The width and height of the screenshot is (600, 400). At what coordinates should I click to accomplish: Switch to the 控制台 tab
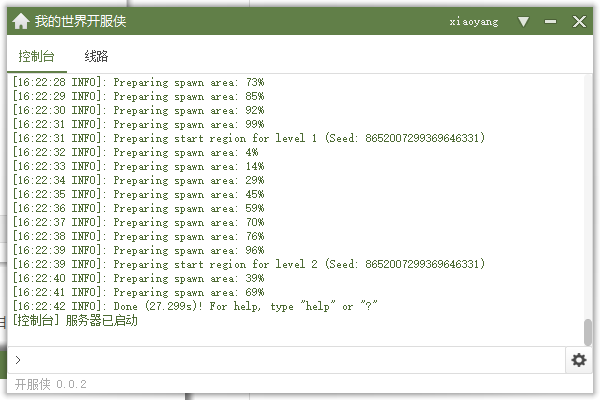[37, 57]
